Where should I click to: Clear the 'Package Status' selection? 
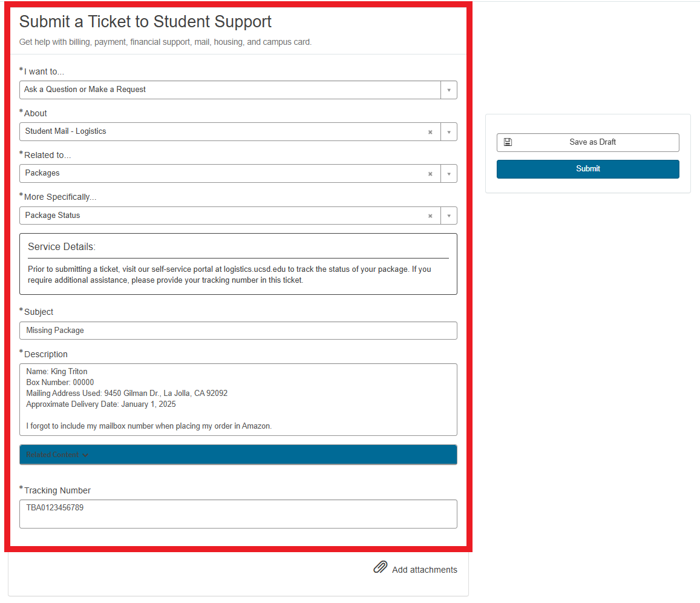[x=430, y=216]
